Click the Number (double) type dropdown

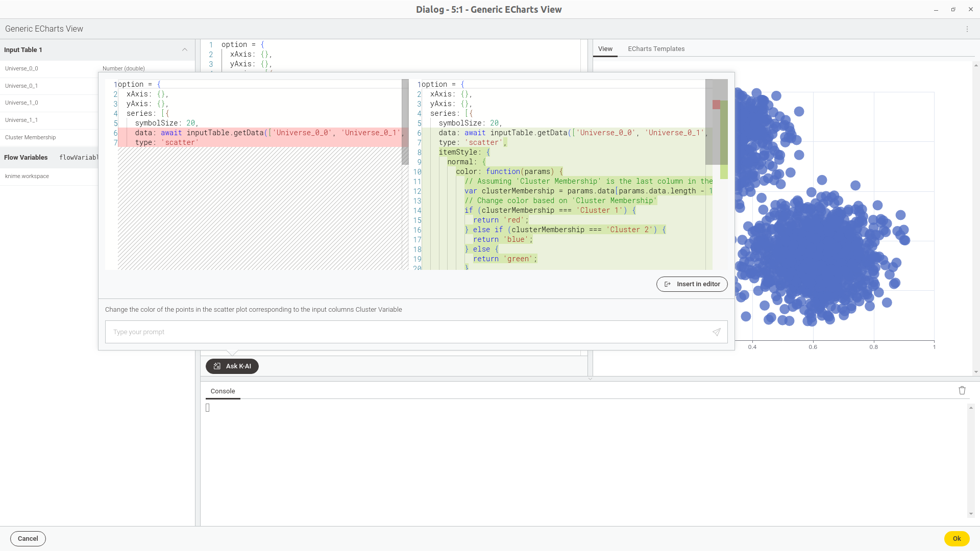coord(123,68)
